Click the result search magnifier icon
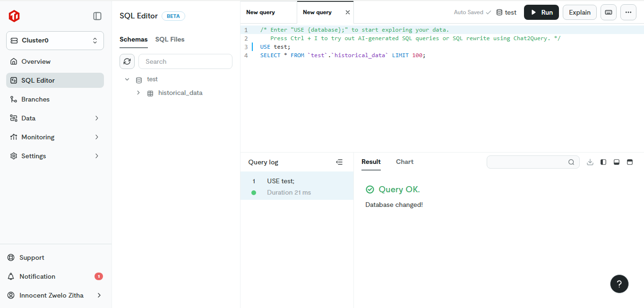This screenshot has width=644, height=308. coord(571,162)
